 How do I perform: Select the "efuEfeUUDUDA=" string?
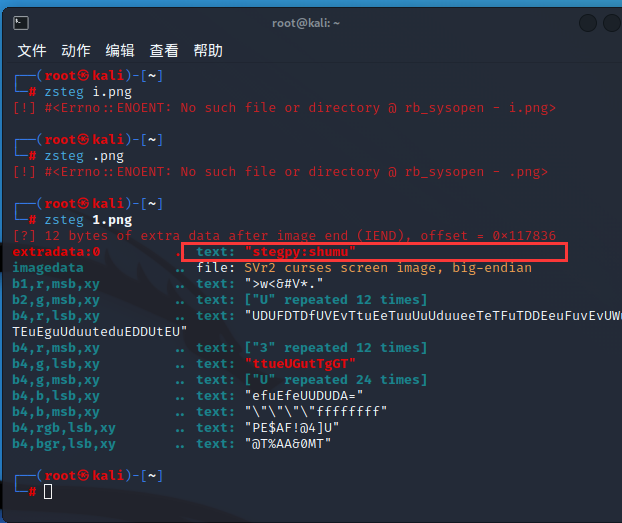click(x=304, y=396)
